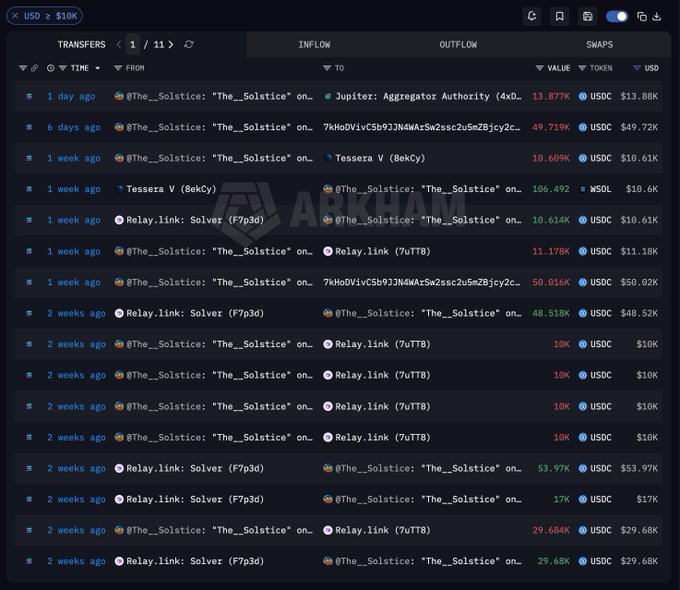Screen dimensions: 680x590
Task: Click the 106.492 value cell
Action: pos(551,189)
